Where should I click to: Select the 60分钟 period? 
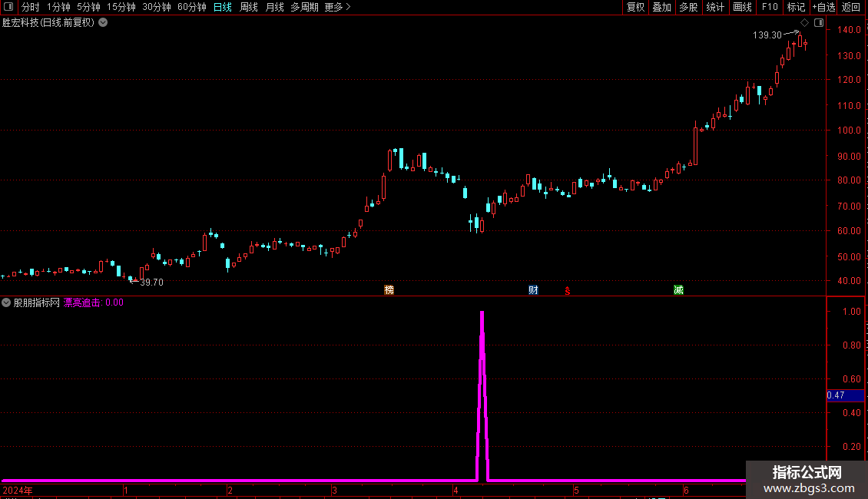click(x=192, y=7)
